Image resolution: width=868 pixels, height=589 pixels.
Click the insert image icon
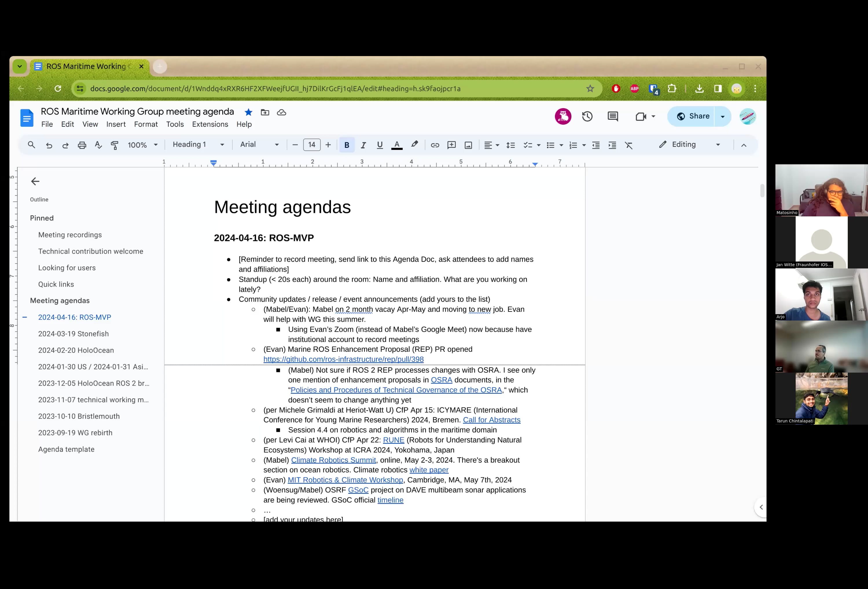coord(468,145)
